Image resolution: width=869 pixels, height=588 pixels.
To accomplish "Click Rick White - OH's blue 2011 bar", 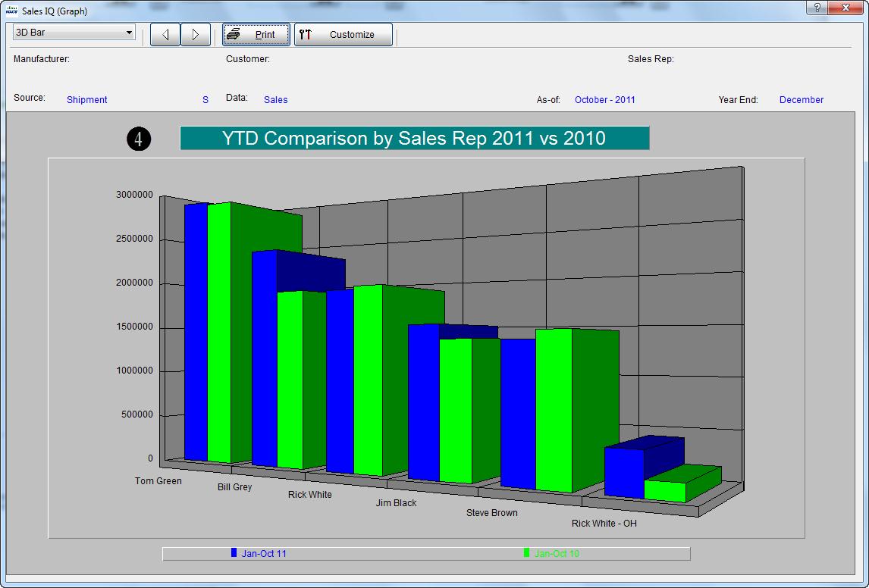I will [624, 474].
